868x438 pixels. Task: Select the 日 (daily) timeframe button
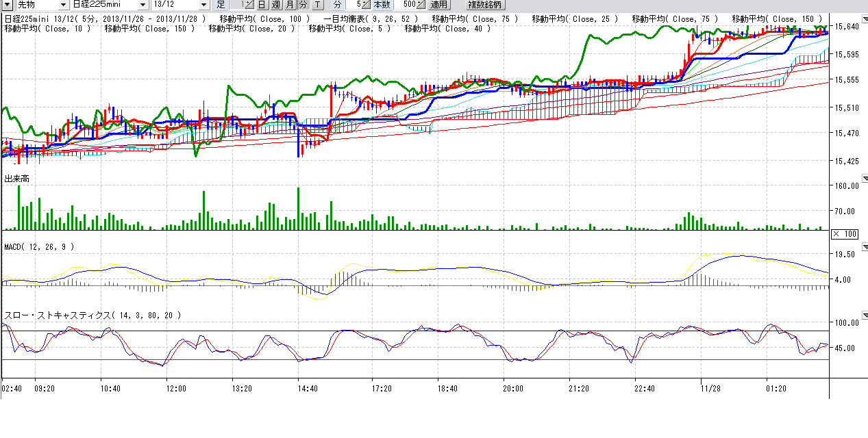pyautogui.click(x=261, y=5)
